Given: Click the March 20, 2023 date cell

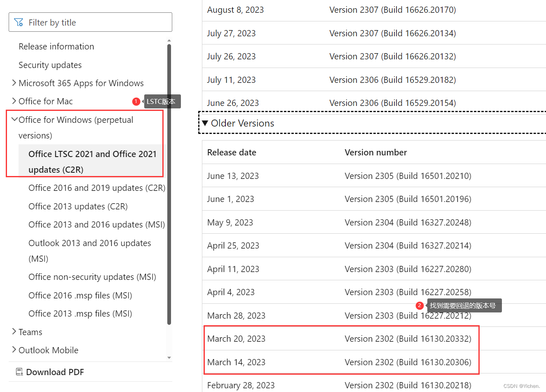Looking at the screenshot, I should tap(236, 339).
